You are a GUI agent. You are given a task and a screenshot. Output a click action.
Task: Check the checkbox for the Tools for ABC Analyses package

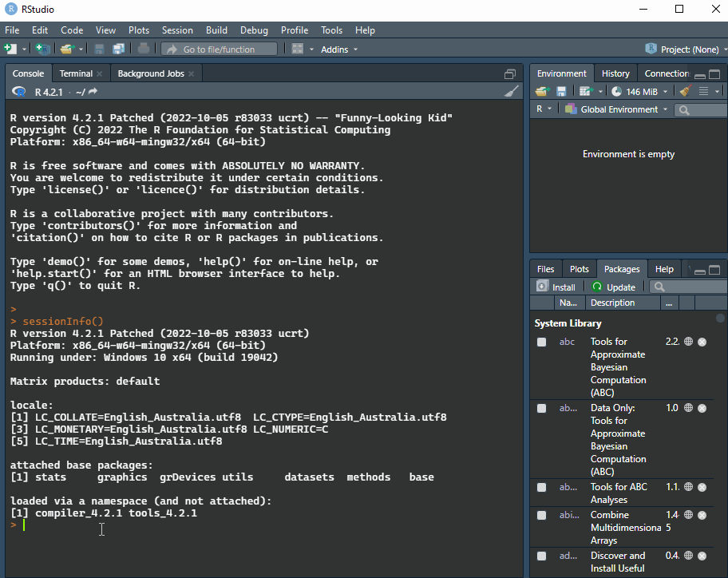tap(541, 487)
